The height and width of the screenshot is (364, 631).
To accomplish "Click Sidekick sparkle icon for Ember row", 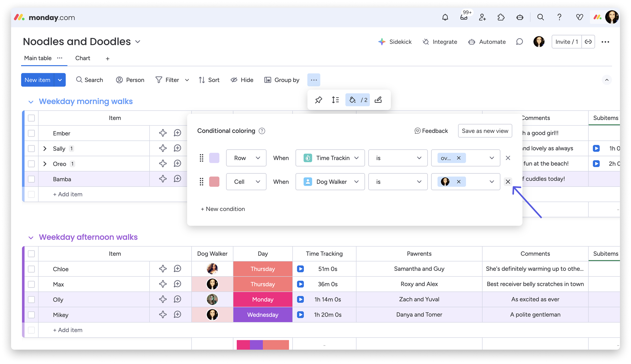I will click(163, 133).
